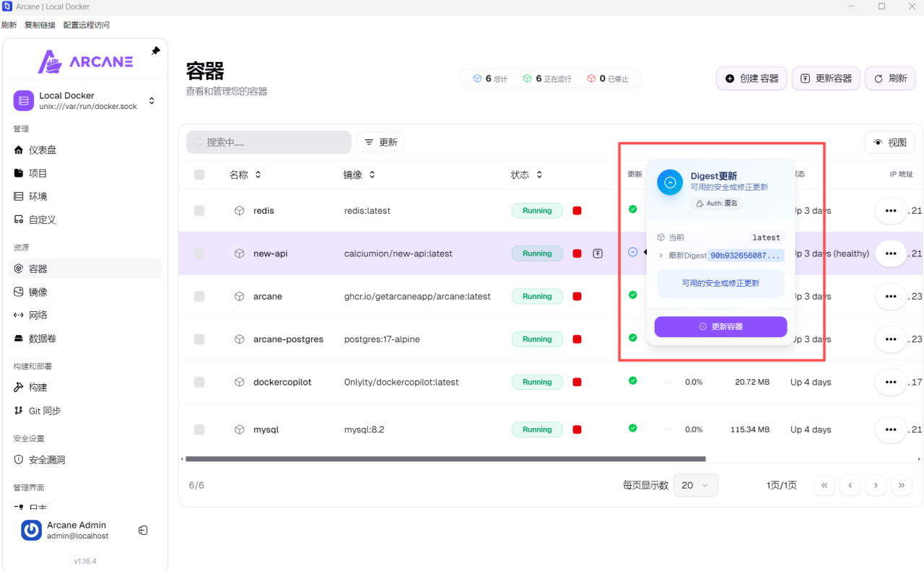The image size is (924, 571).
Task: Stop the arcane-postgres container with the red button
Action: (x=577, y=339)
